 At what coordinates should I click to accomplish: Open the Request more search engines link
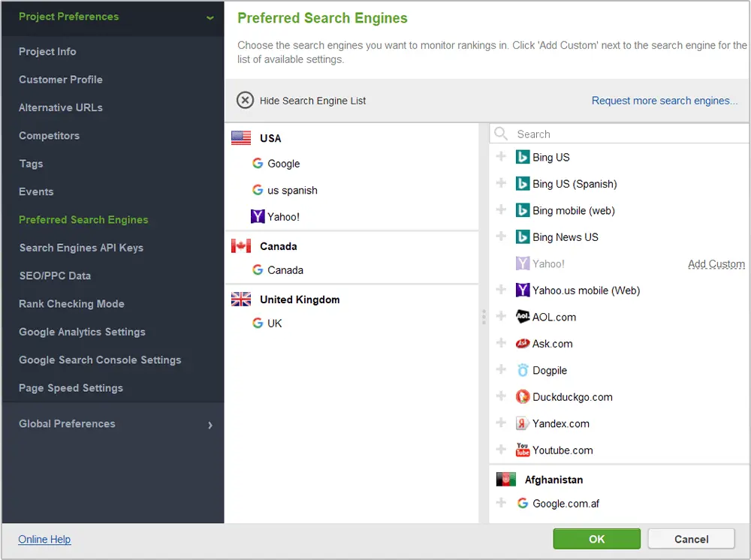pos(664,101)
